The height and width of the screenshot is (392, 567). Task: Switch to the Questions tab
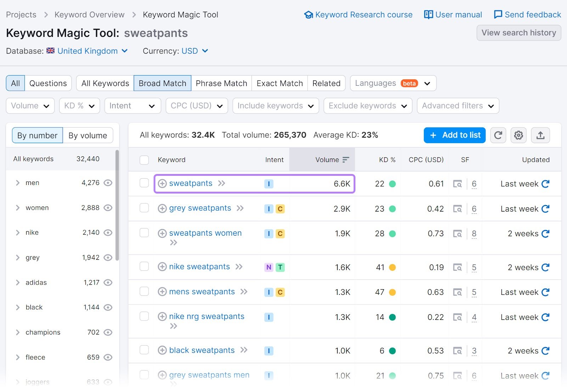(48, 83)
